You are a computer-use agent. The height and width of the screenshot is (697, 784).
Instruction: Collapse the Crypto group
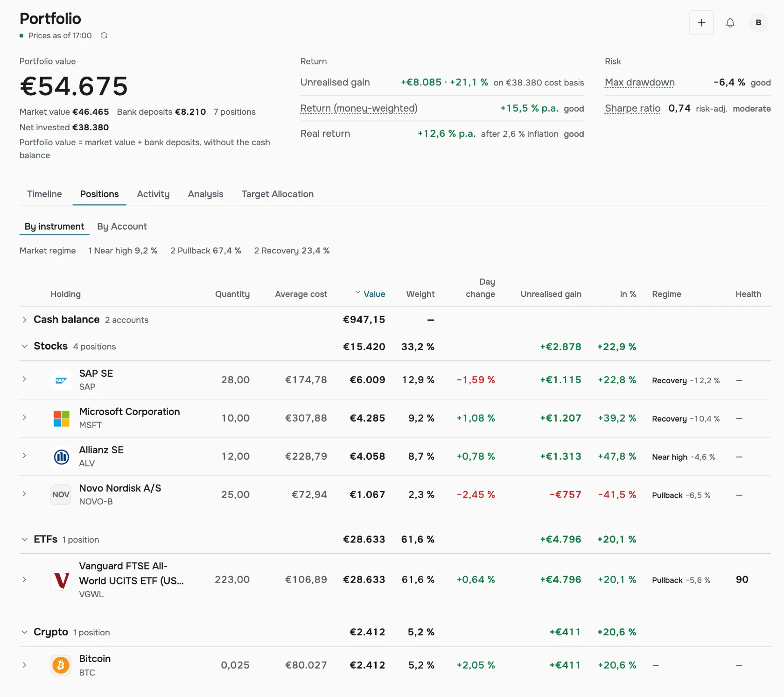24,632
